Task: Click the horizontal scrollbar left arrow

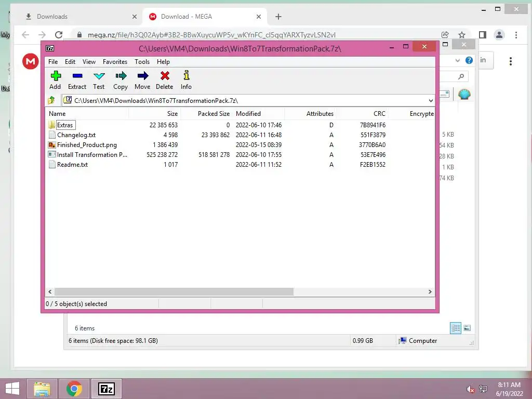Action: coord(50,292)
